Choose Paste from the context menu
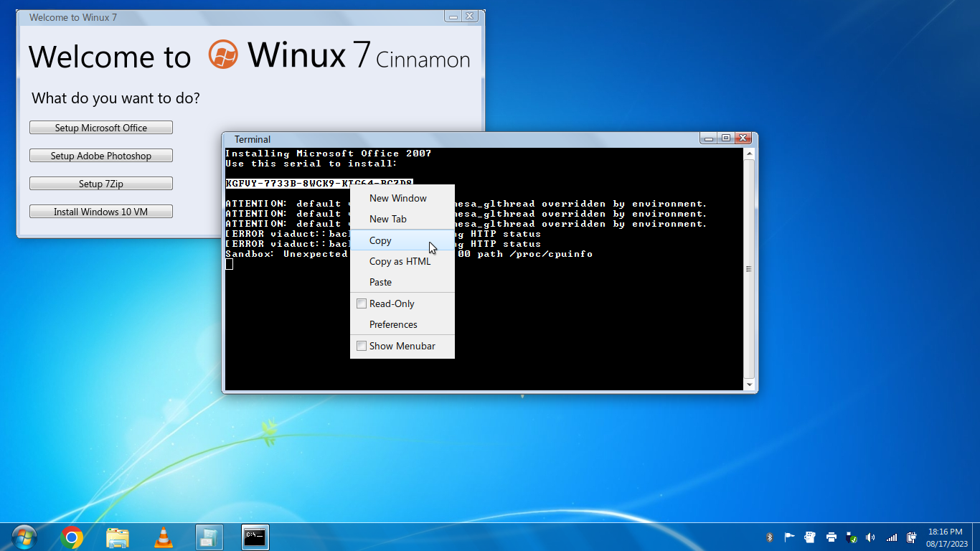 click(x=402, y=282)
